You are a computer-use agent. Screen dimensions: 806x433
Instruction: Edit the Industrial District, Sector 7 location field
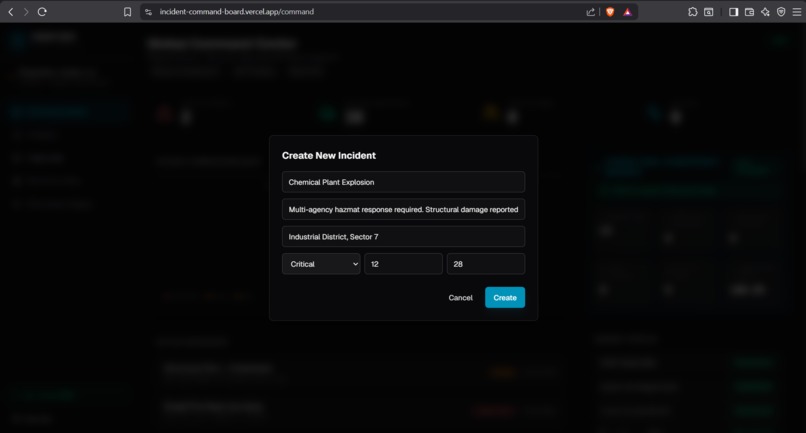click(x=404, y=237)
